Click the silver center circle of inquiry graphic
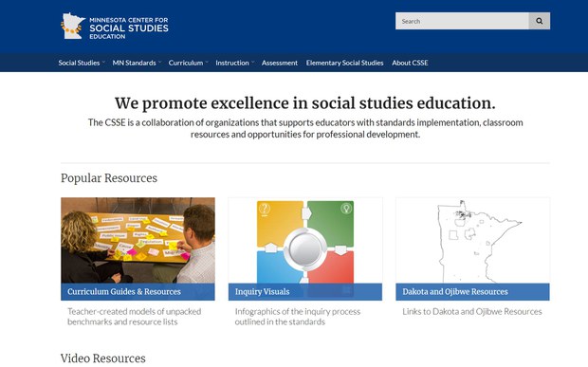This screenshot has width=588, height=367. click(305, 248)
